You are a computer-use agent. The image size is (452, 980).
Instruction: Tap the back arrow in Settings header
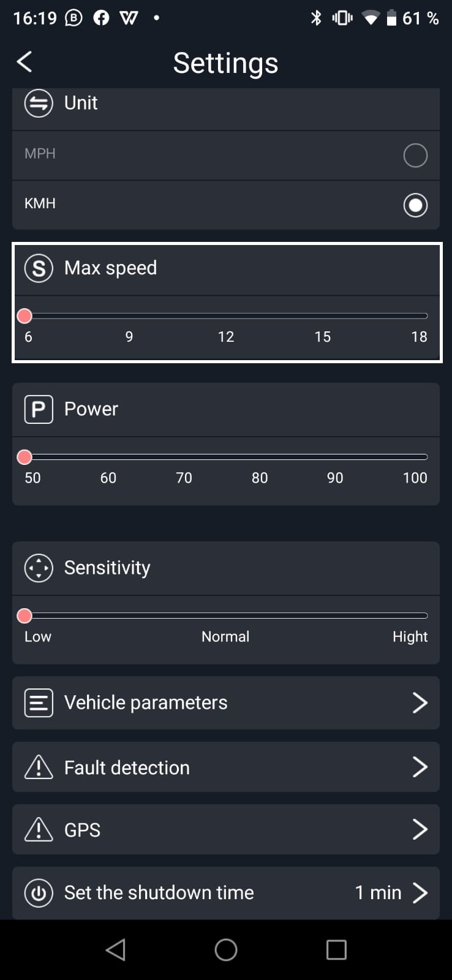[24, 62]
